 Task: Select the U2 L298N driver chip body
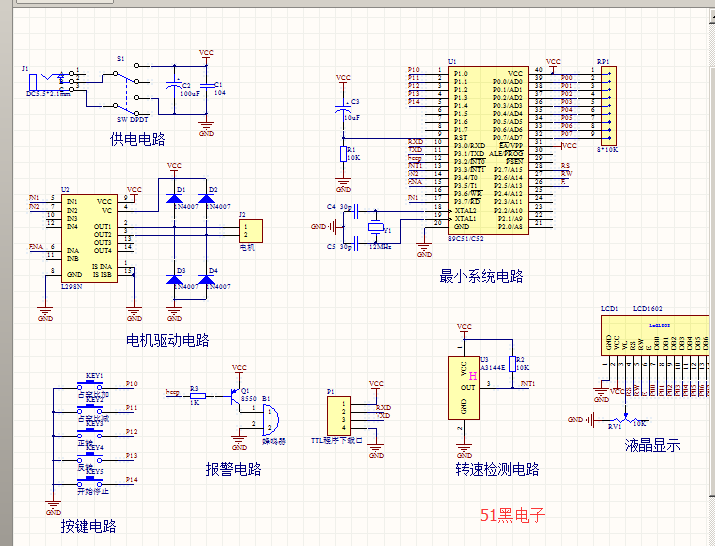[89, 239]
